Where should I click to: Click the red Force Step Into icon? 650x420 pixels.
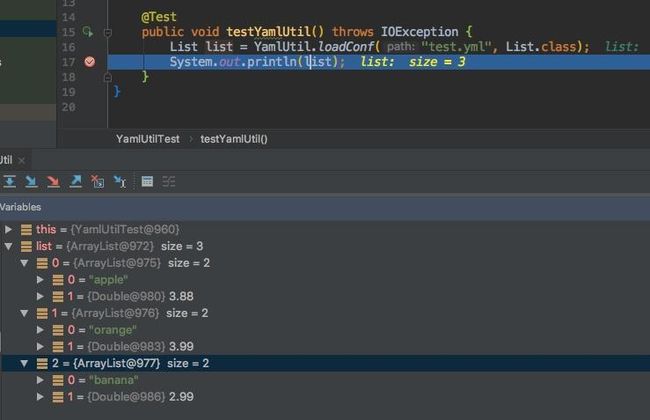click(x=53, y=182)
